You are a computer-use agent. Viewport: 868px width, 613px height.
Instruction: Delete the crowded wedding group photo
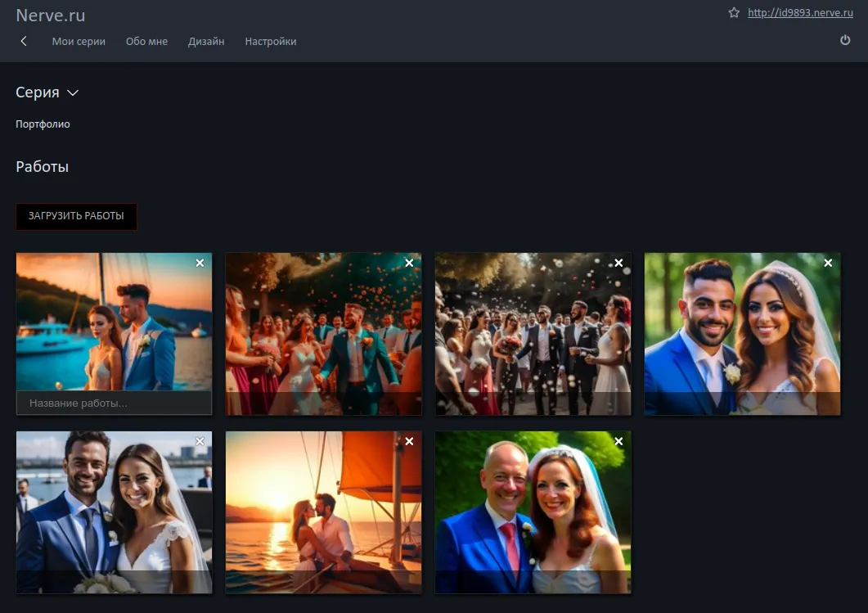618,263
